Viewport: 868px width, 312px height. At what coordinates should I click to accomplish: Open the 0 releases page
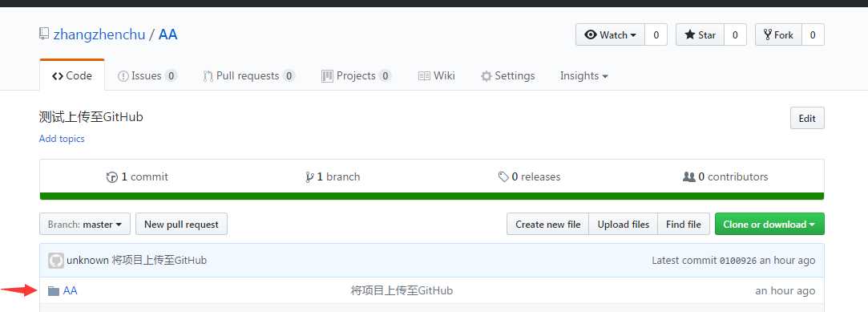pyautogui.click(x=529, y=176)
